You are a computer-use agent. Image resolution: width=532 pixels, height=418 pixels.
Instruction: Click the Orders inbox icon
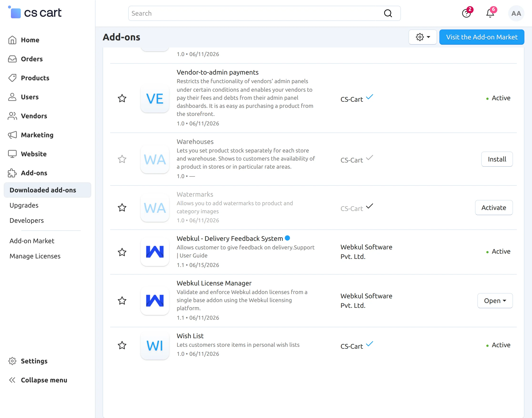click(x=12, y=59)
